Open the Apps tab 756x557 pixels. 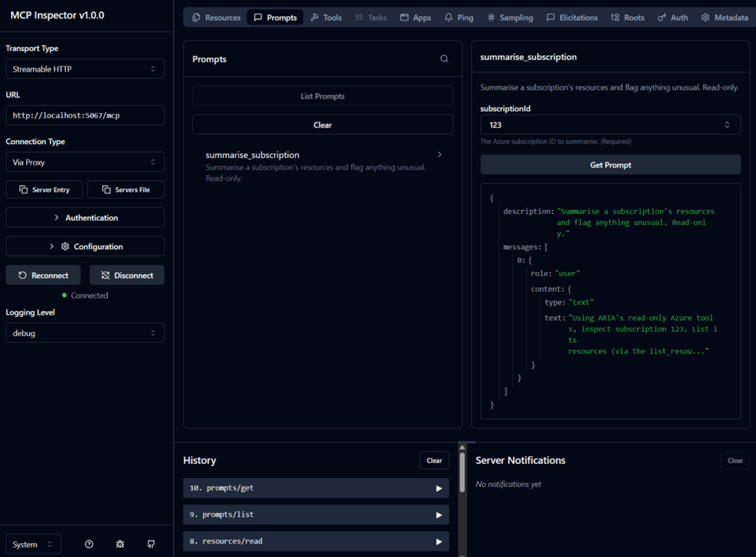click(x=416, y=18)
